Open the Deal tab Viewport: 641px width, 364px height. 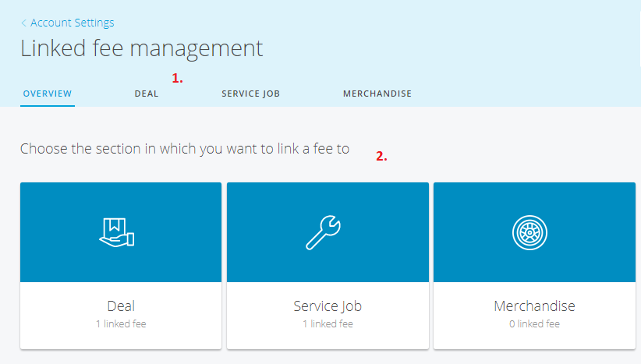tap(147, 94)
